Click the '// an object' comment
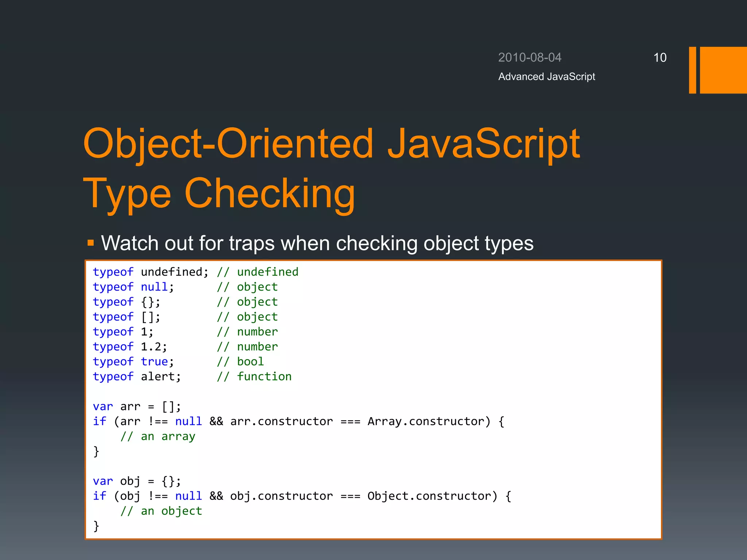 point(161,511)
